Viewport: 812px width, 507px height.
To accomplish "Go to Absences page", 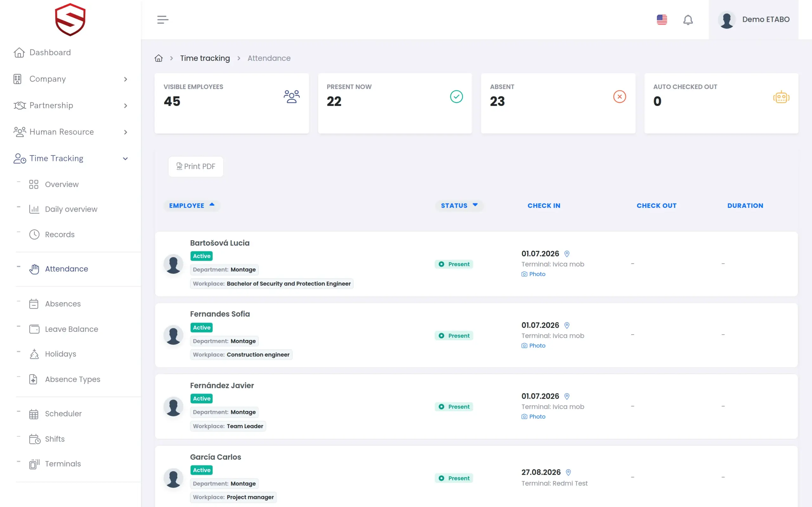I will coord(63,304).
